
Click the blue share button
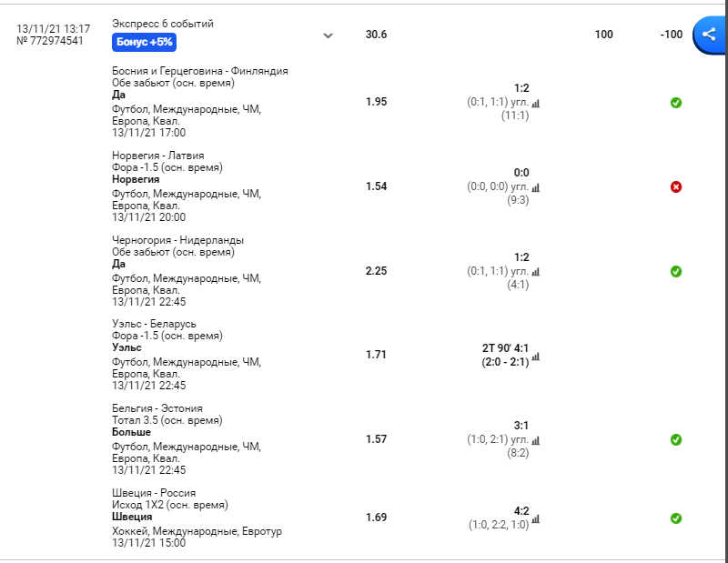709,35
